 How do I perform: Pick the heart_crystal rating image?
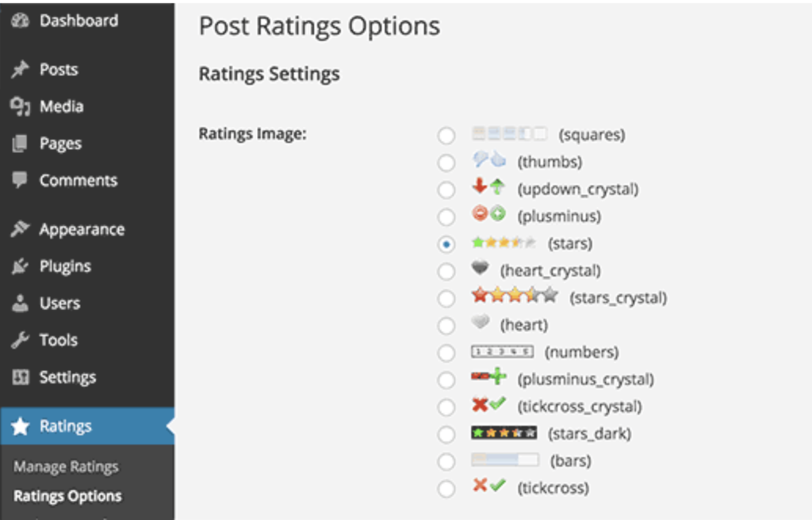coord(446,271)
